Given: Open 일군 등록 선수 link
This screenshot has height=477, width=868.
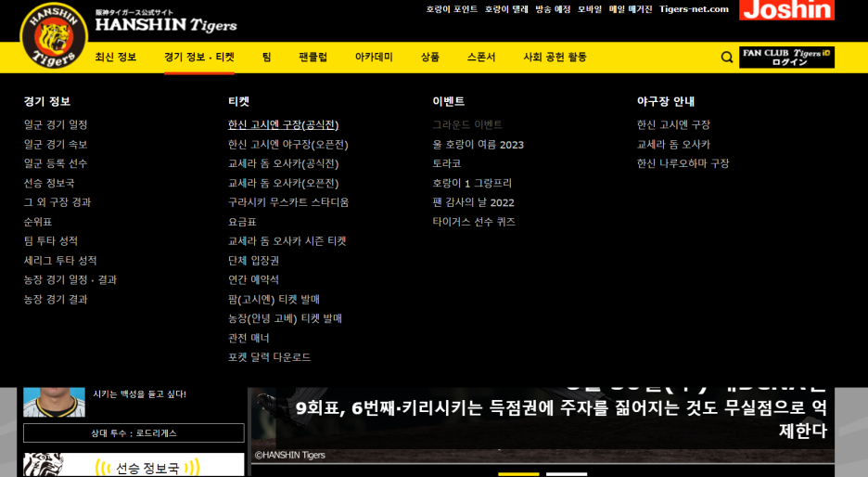Looking at the screenshot, I should coord(56,163).
